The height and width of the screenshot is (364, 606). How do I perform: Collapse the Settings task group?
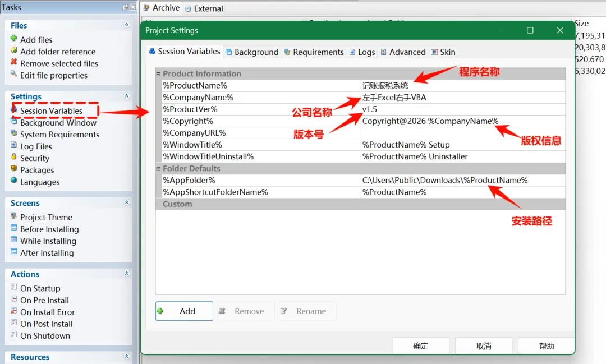[x=126, y=96]
